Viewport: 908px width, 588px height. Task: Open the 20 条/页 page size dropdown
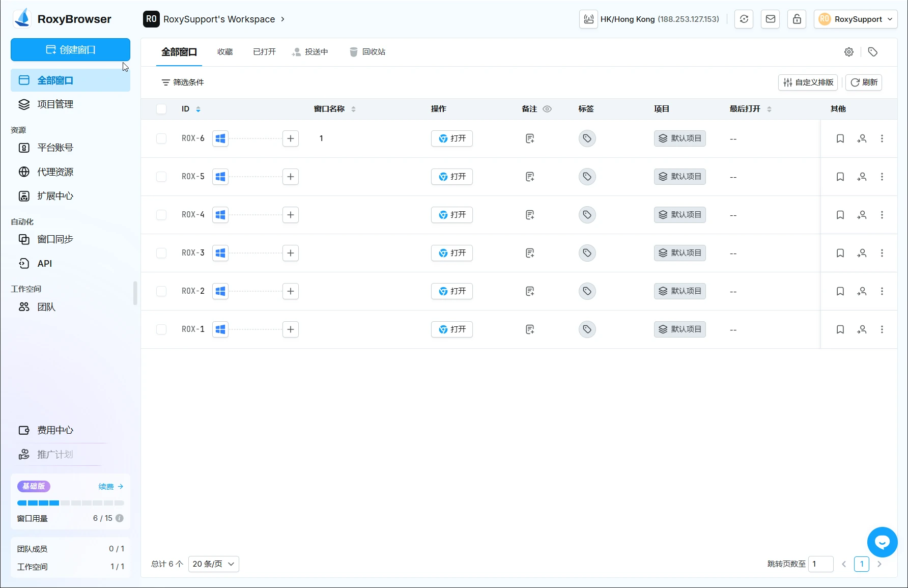pyautogui.click(x=213, y=564)
